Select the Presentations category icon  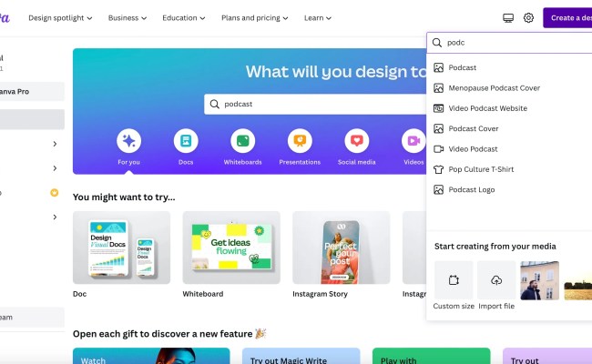(x=300, y=141)
